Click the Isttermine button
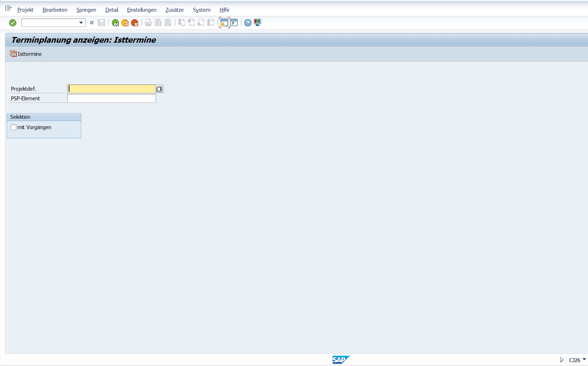The width and height of the screenshot is (588, 366). point(26,54)
